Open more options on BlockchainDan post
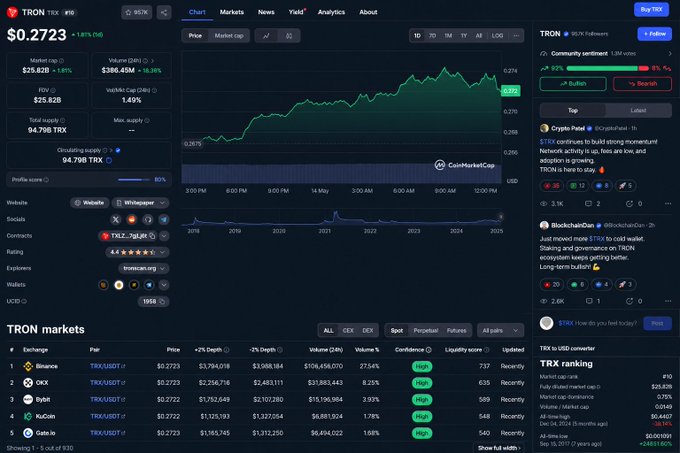Image resolution: width=680 pixels, height=453 pixels. tap(668, 301)
